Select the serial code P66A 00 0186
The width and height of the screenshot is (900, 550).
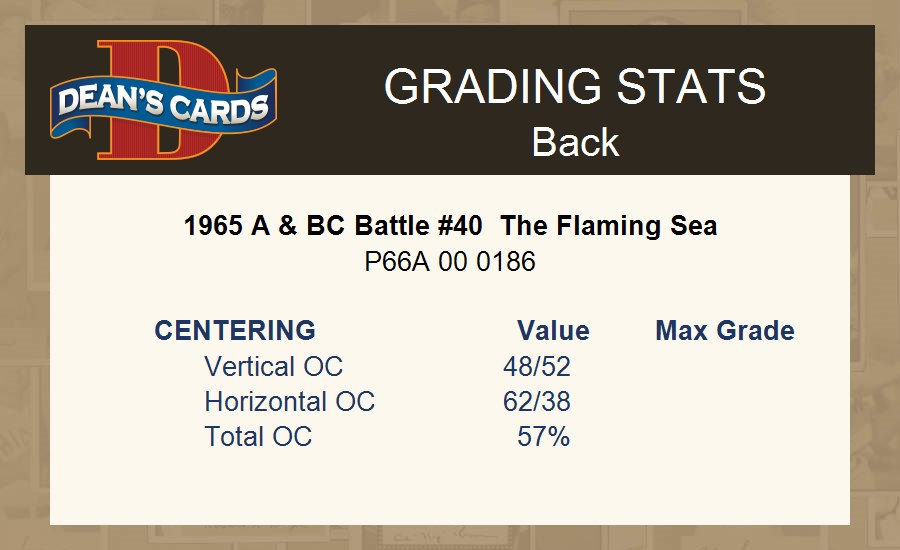click(x=450, y=262)
